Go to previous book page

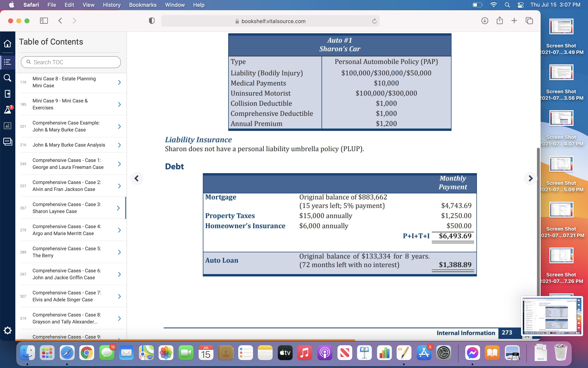coord(137,178)
